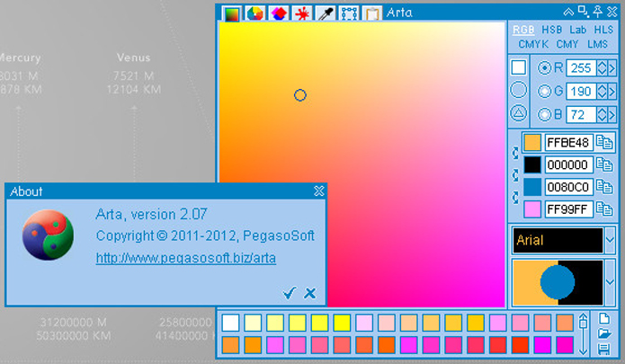Image resolution: width=625 pixels, height=364 pixels.
Task: Select the G channel radio button
Action: (545, 91)
